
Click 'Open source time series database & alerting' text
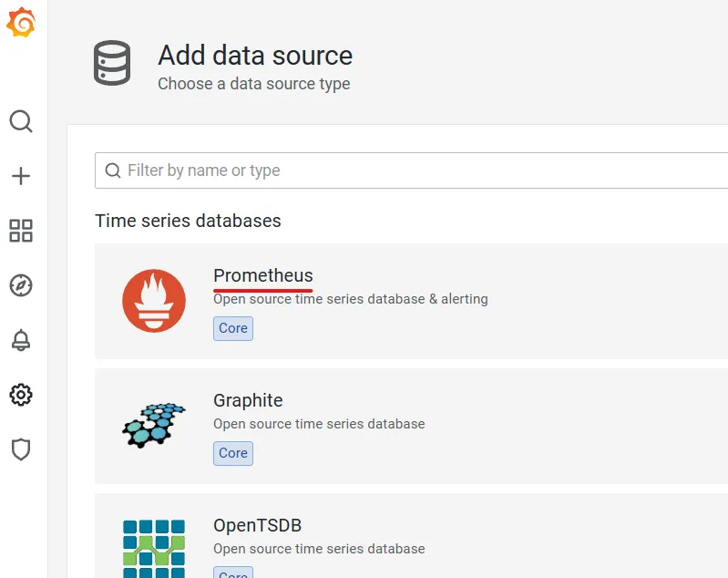[351, 299]
